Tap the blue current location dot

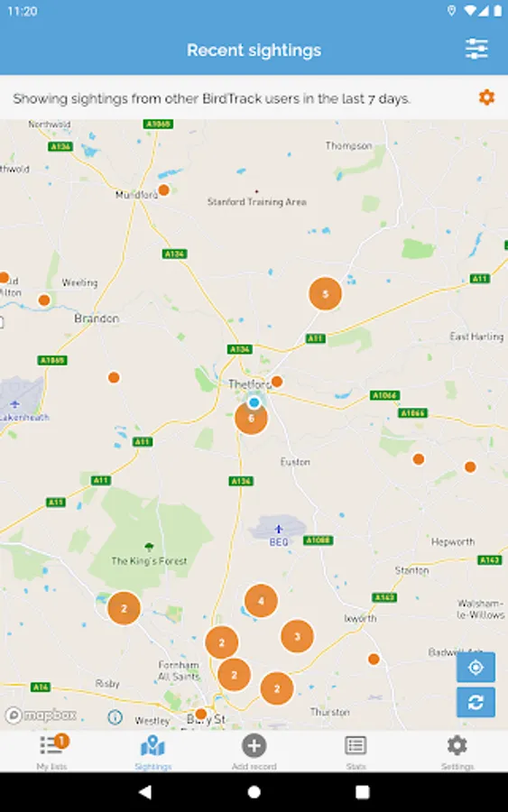[x=254, y=402]
